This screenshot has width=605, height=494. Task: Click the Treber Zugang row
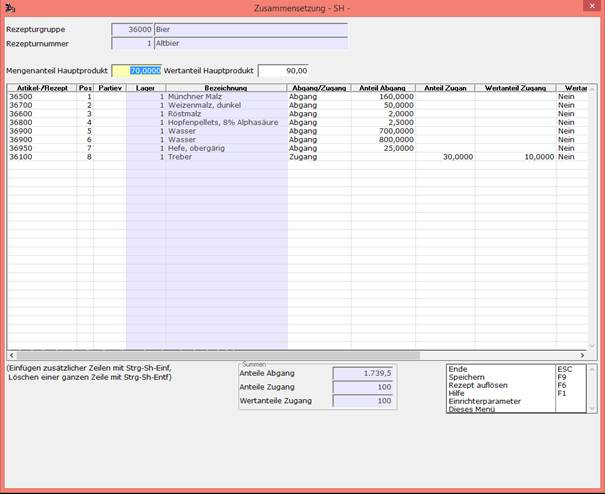(297, 157)
